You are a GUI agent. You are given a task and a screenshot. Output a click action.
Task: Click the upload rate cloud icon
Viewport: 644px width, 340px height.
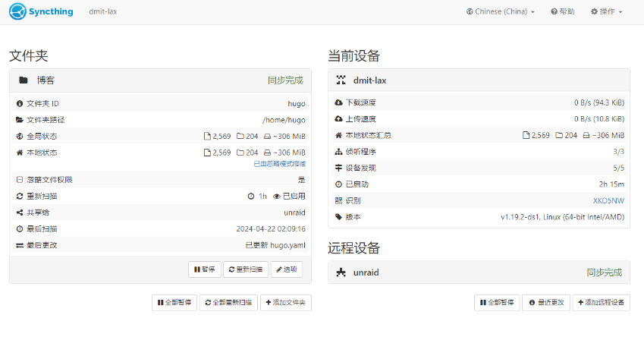pos(338,119)
